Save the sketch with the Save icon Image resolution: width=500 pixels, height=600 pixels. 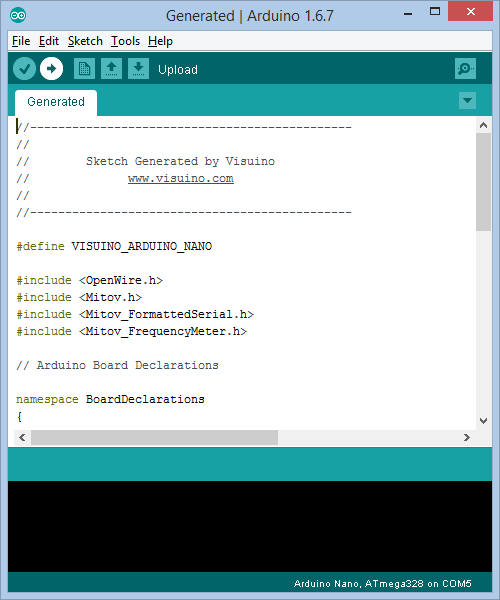point(138,69)
